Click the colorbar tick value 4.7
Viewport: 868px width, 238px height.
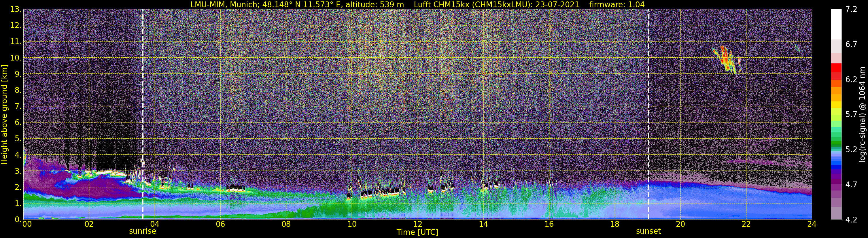point(851,184)
